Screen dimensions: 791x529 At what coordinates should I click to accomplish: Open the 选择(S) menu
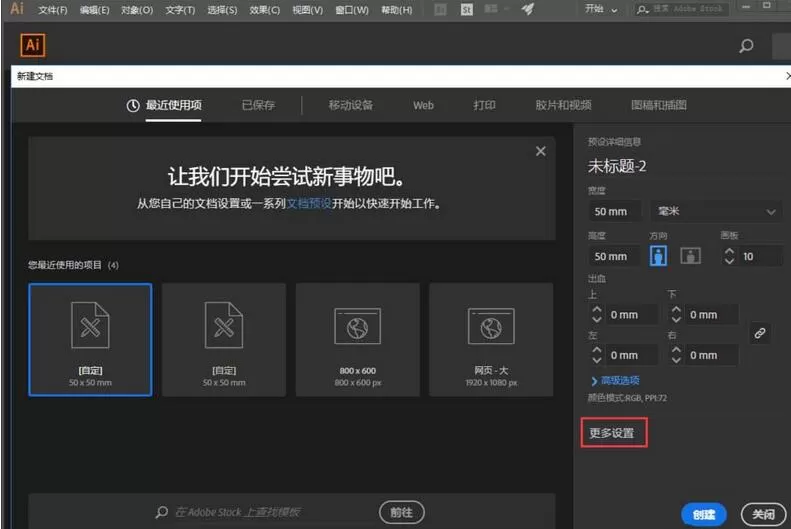pyautogui.click(x=222, y=10)
